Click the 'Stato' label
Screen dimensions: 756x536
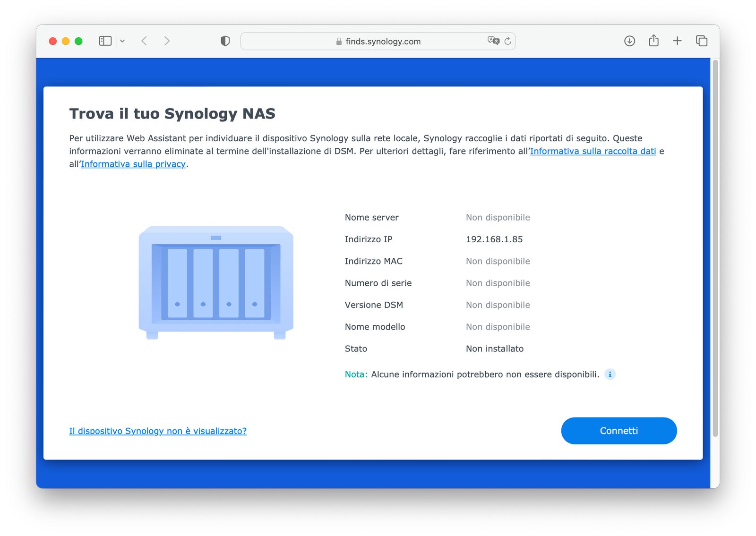coord(356,349)
